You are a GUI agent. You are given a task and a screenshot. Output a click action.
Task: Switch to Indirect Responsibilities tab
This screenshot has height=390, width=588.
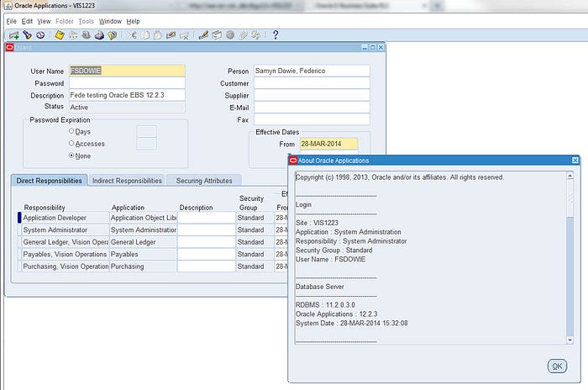pyautogui.click(x=127, y=181)
